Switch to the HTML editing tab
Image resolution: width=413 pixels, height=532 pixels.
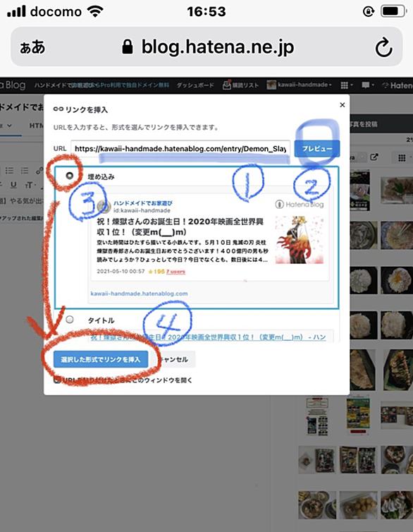(x=36, y=126)
